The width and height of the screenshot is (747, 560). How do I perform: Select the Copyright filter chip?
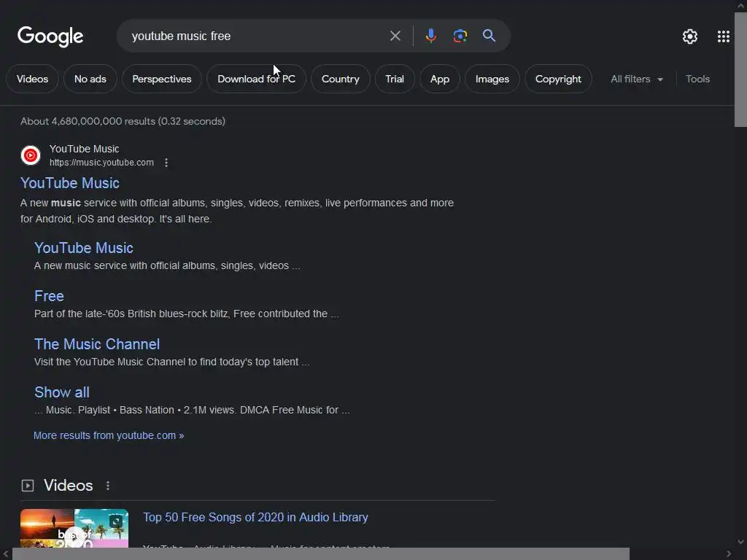tap(558, 79)
